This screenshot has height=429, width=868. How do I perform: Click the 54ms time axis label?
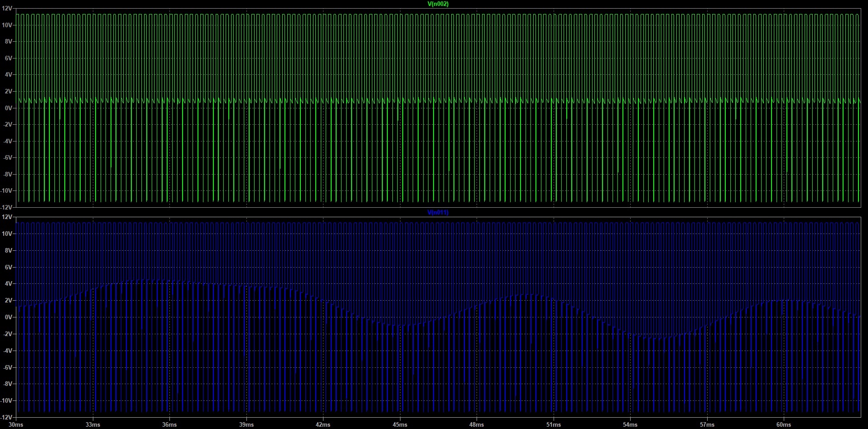point(630,425)
